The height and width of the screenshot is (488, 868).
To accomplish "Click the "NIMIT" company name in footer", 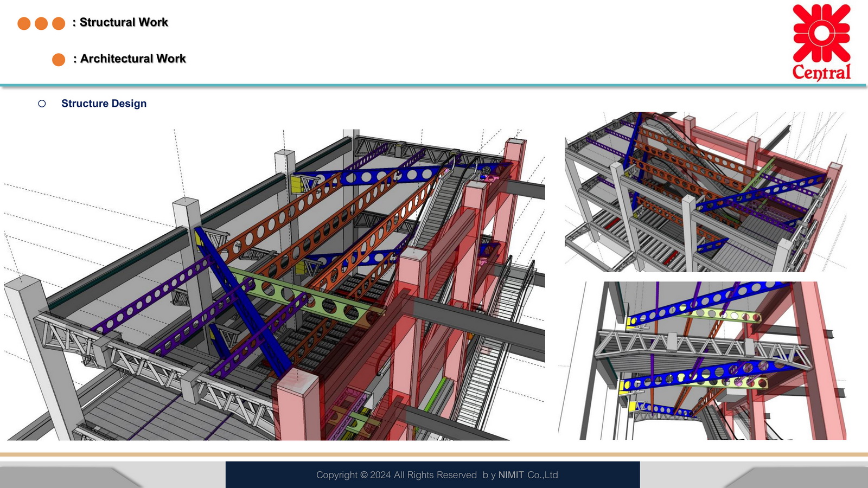I will coord(511,475).
